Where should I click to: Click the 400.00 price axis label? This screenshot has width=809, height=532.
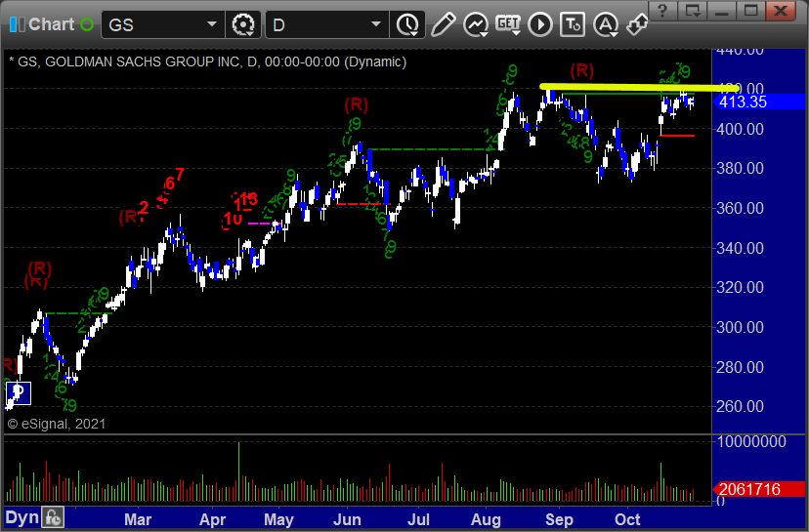(x=740, y=129)
